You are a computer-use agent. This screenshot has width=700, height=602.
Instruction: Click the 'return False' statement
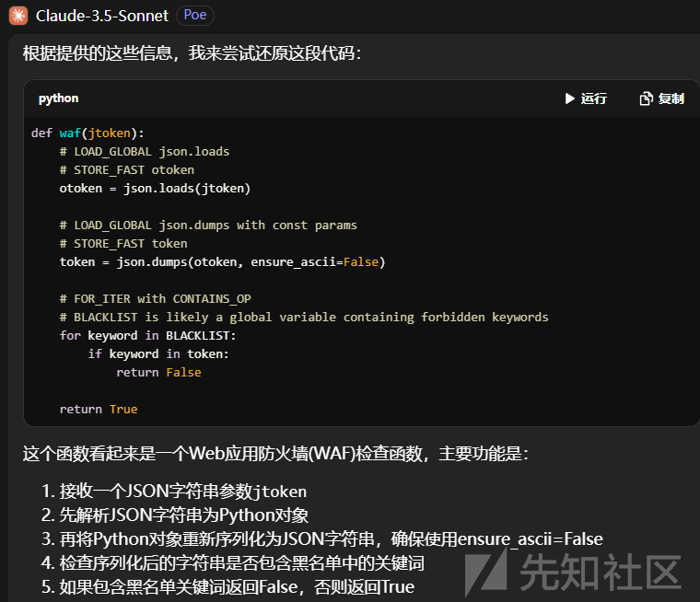(158, 372)
